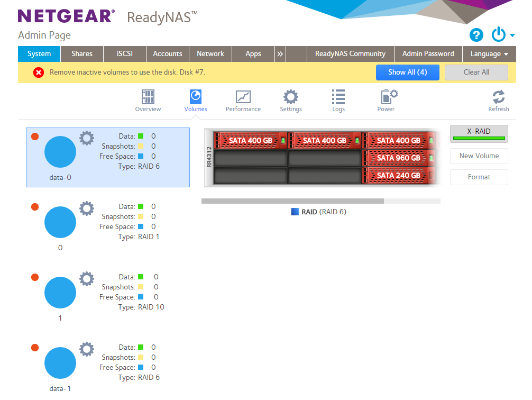Click 'Remove inactive volumes' alert message
The height and width of the screenshot is (400, 532).
coord(127,72)
